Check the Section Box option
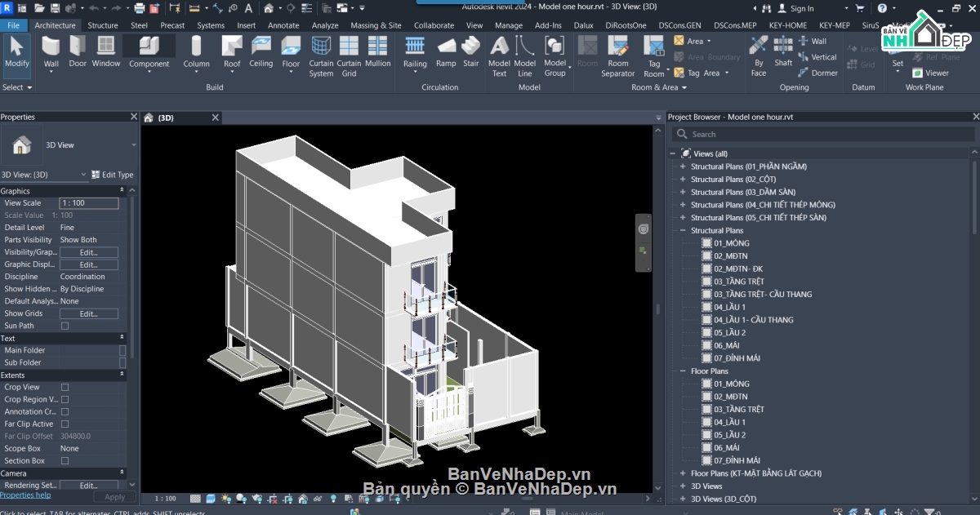This screenshot has height=515, width=980. coord(65,461)
